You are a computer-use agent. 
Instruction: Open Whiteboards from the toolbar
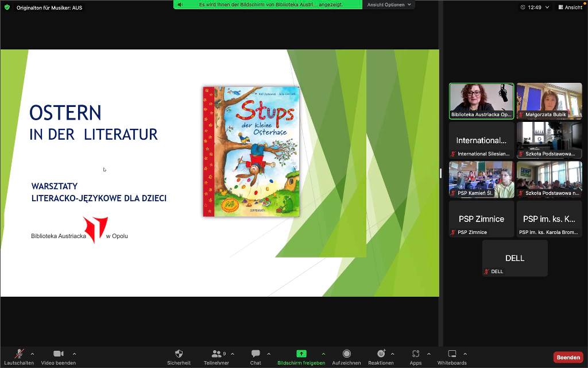click(452, 354)
